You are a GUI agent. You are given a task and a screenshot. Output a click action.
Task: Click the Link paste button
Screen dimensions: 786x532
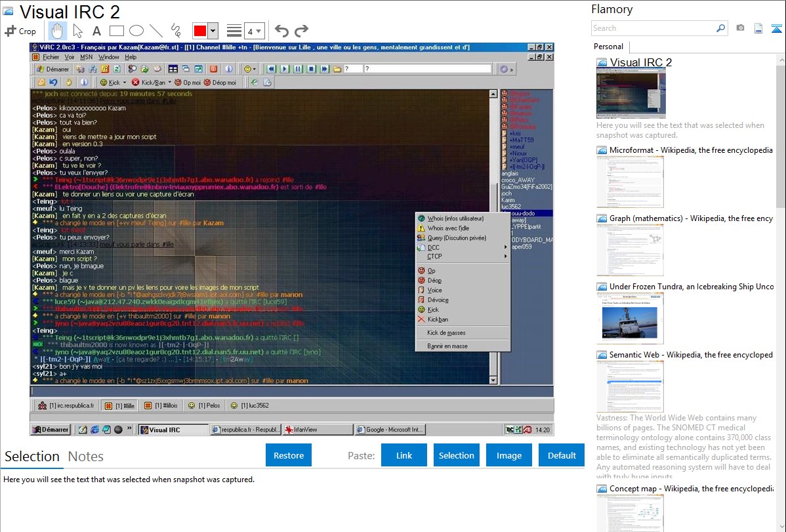[404, 455]
